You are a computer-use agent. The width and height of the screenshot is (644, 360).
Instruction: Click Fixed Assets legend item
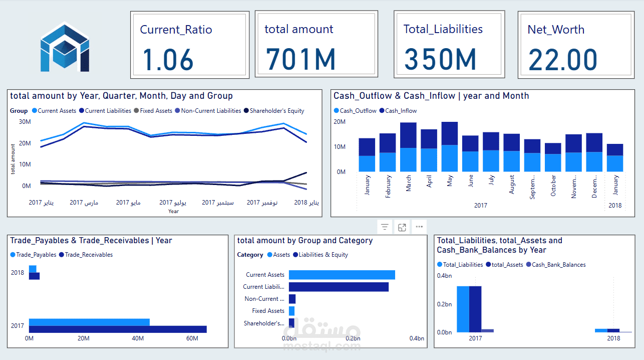[x=153, y=111]
